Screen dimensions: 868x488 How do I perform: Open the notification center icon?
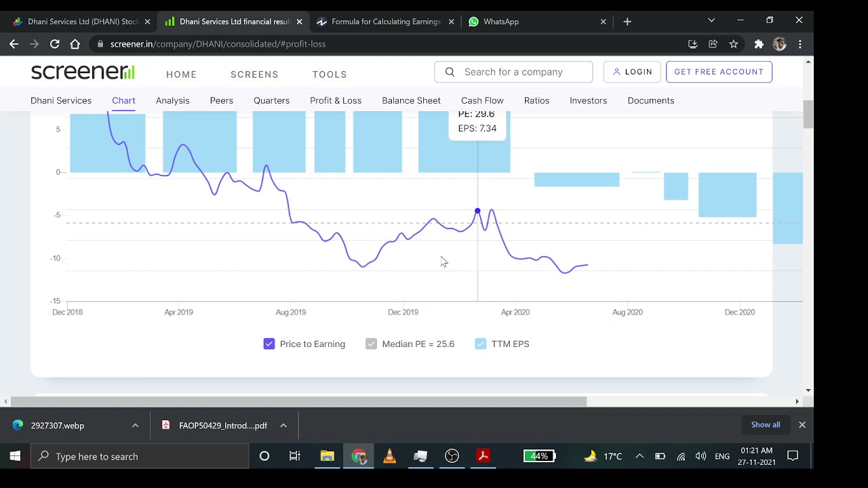pos(793,456)
